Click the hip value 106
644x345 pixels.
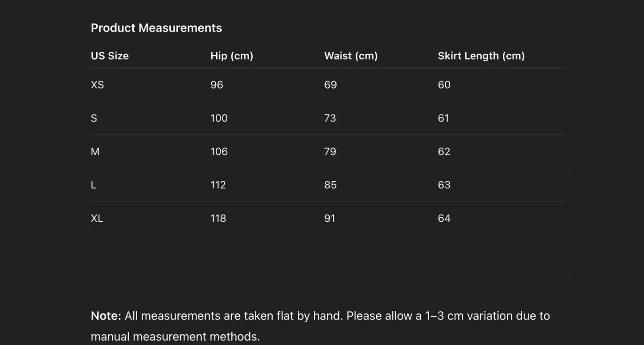click(219, 151)
